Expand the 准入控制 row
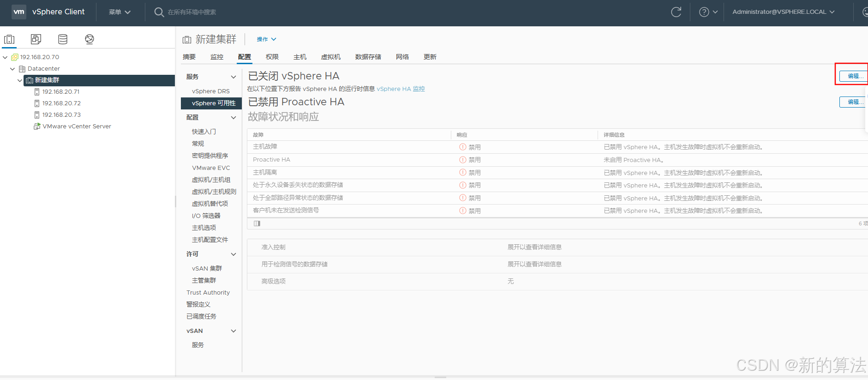This screenshot has height=380, width=868. point(557,247)
